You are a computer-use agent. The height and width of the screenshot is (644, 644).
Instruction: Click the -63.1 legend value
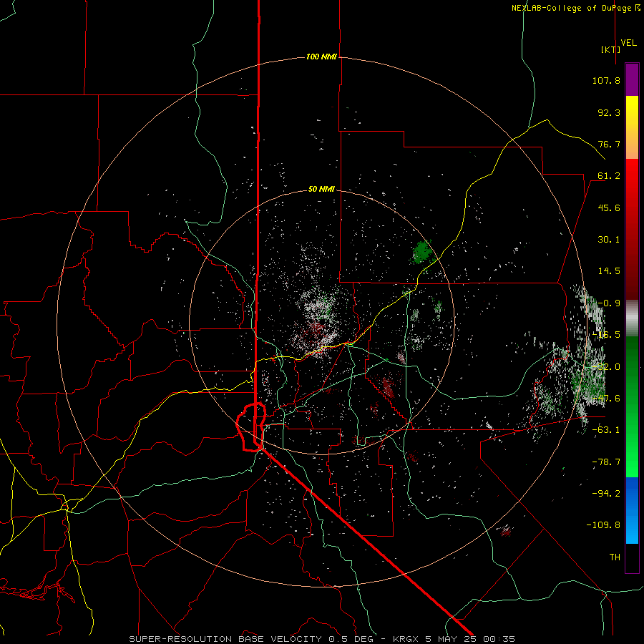(606, 429)
